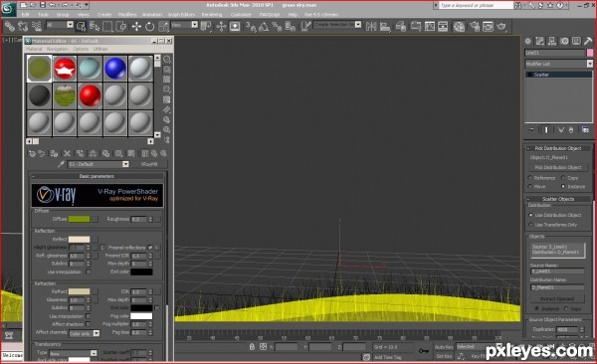
Task: Open the Utilities hammer panel icon
Action: click(x=588, y=41)
